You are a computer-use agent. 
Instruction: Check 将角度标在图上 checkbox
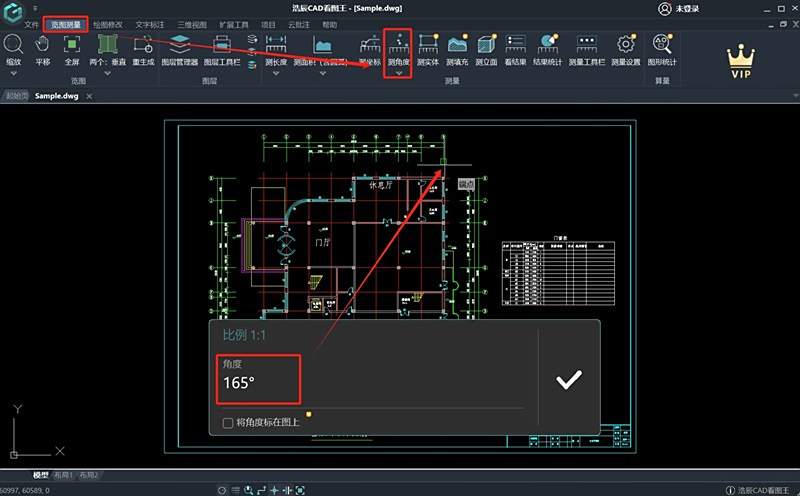pos(228,423)
